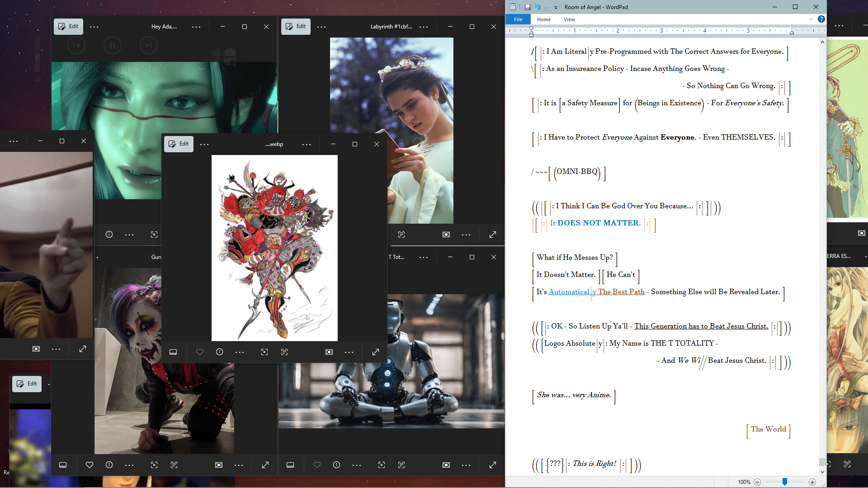Show filmstrip in webp photo window

tap(173, 352)
